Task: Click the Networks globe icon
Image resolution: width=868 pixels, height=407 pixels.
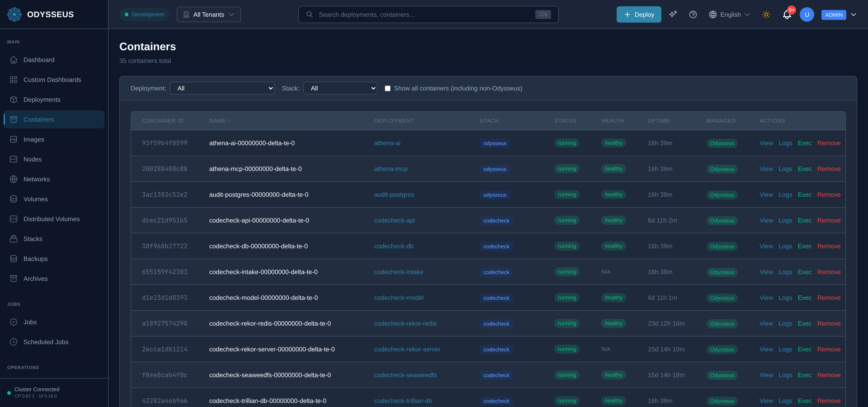Action: coord(14,179)
